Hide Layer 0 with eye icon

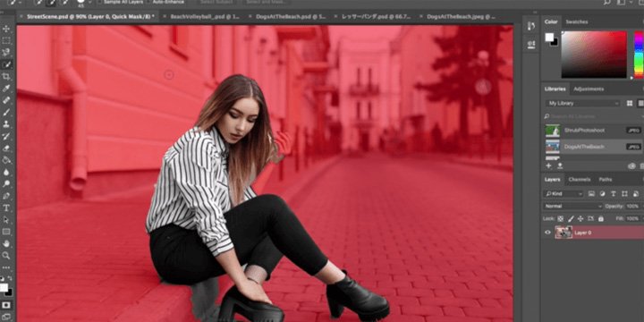coord(547,233)
